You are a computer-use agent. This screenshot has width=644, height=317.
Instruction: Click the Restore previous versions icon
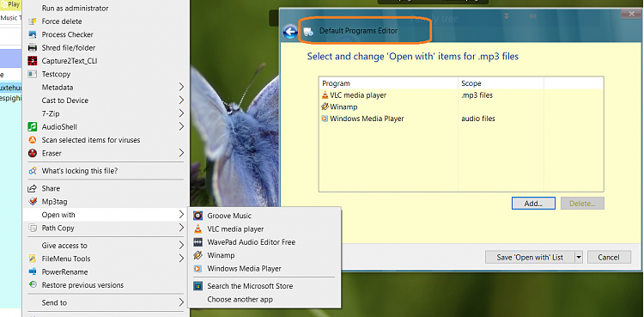tap(32, 285)
